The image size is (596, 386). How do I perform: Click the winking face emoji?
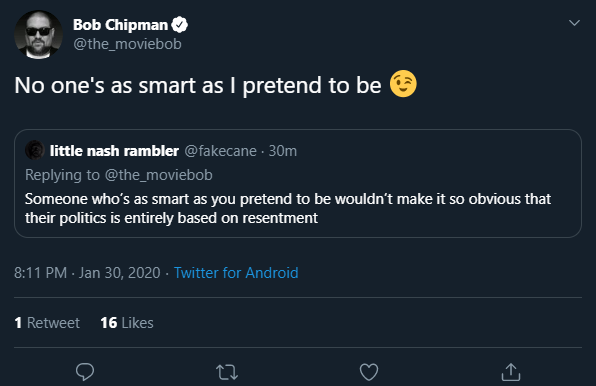[403, 84]
